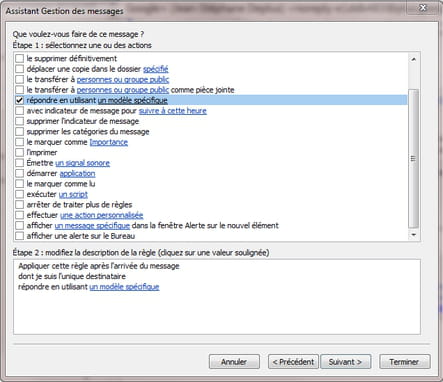The image size is (443, 382).
Task: Open 'suivre à cette heure' link
Action: pos(173,111)
